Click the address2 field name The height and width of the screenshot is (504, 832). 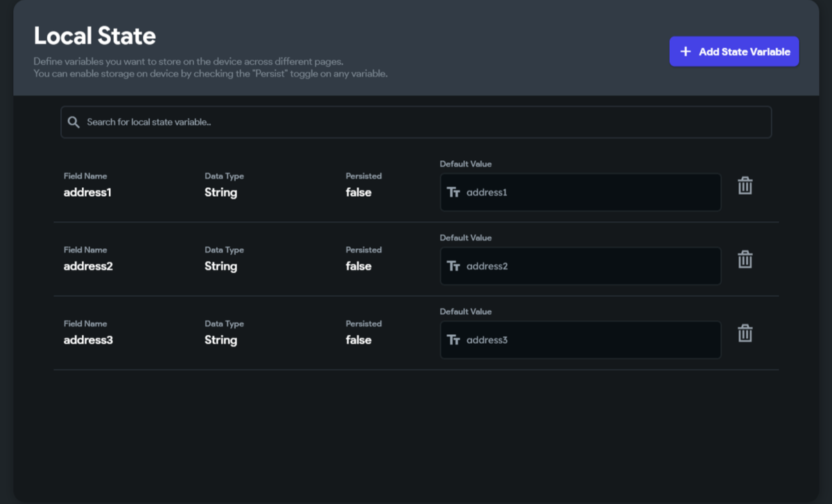[88, 266]
